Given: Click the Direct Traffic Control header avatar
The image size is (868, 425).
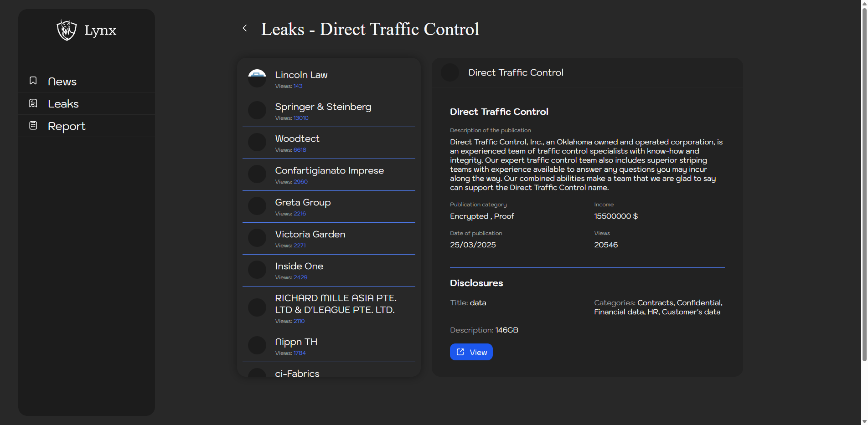Looking at the screenshot, I should click(450, 73).
